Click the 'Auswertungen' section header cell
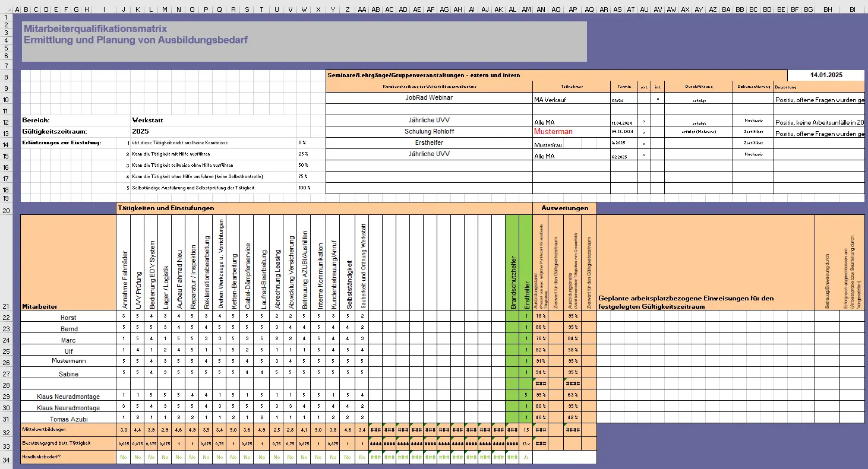This screenshot has height=469, width=868. (x=564, y=208)
